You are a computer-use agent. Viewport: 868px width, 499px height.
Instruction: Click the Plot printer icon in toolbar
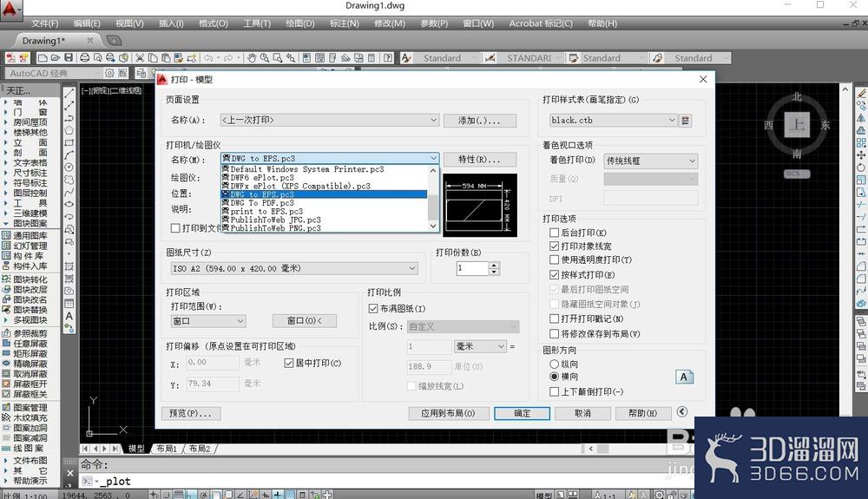[85, 57]
